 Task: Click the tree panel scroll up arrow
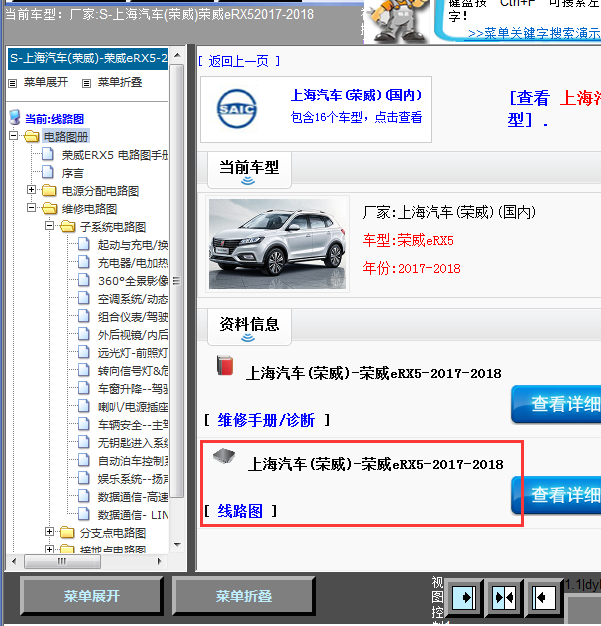tap(178, 55)
